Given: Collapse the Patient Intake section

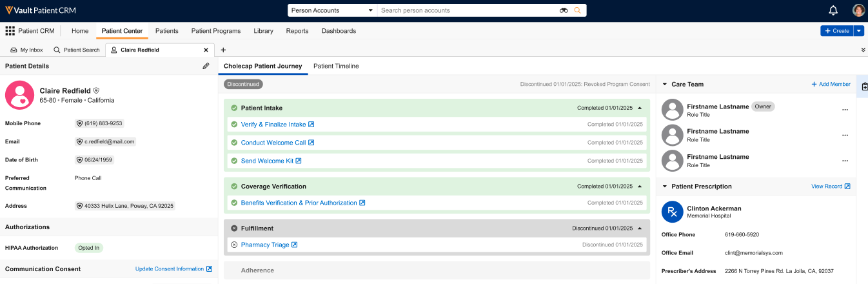Looking at the screenshot, I should click(x=640, y=108).
